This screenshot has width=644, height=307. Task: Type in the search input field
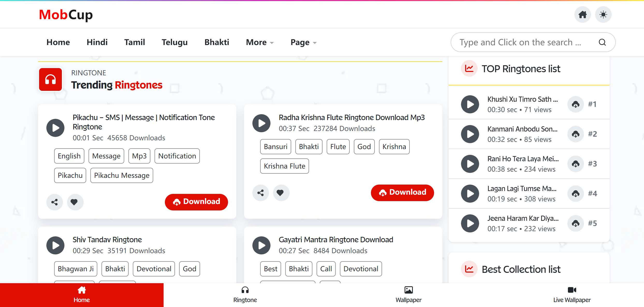click(520, 42)
